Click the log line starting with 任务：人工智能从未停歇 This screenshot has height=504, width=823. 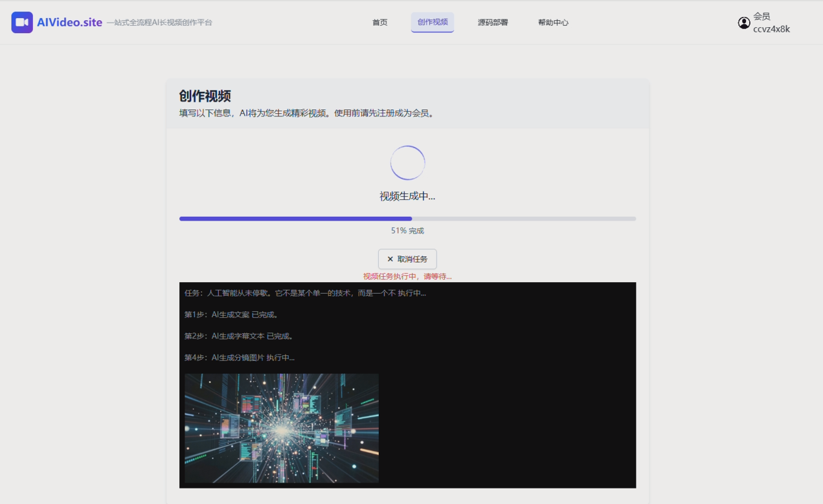(305, 293)
